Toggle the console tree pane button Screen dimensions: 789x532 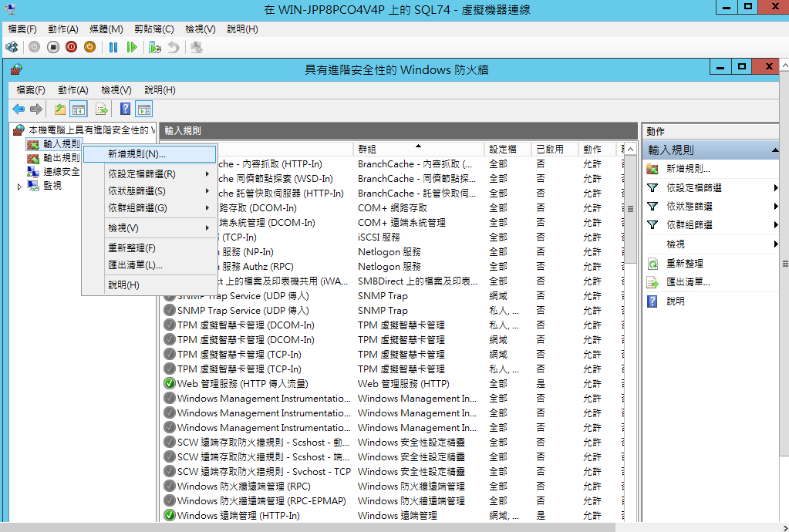[x=79, y=109]
